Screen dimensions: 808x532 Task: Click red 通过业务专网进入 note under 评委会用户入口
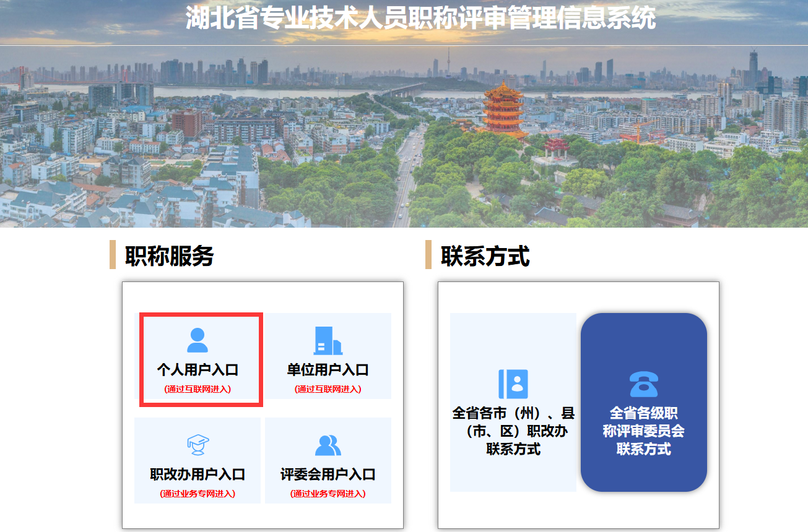(328, 494)
